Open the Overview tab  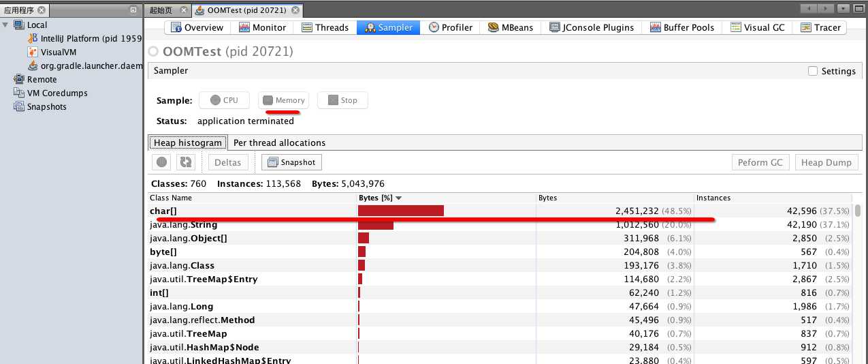(x=197, y=27)
